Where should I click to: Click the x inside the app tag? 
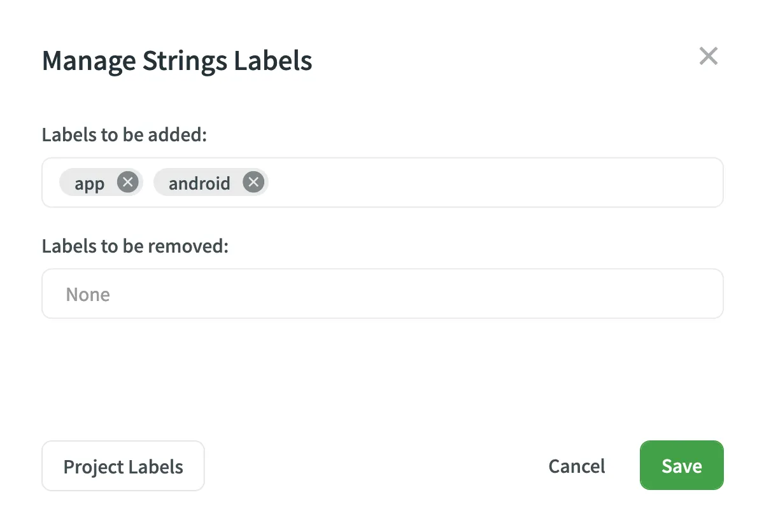[127, 181]
